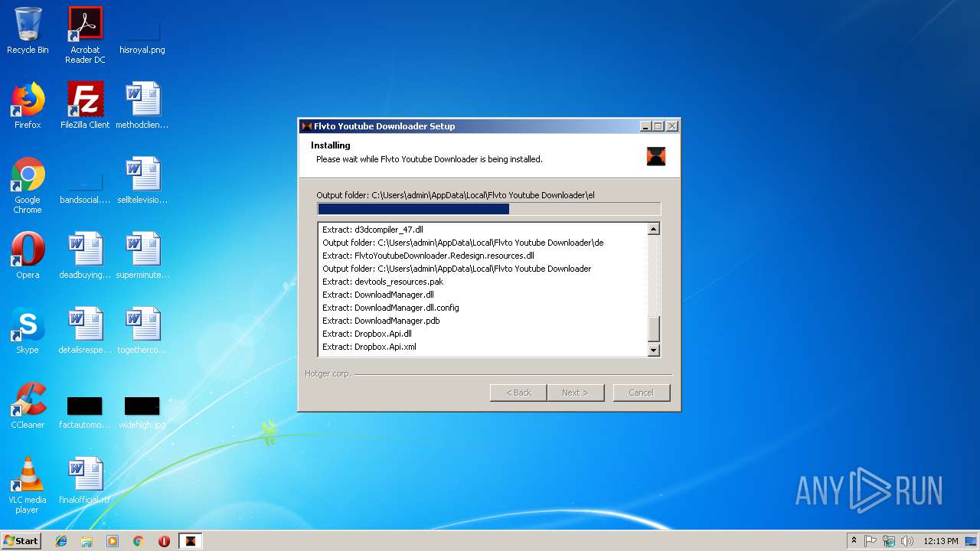980x551 pixels.
Task: Click the Output folder path label above progress
Action: [x=456, y=195]
